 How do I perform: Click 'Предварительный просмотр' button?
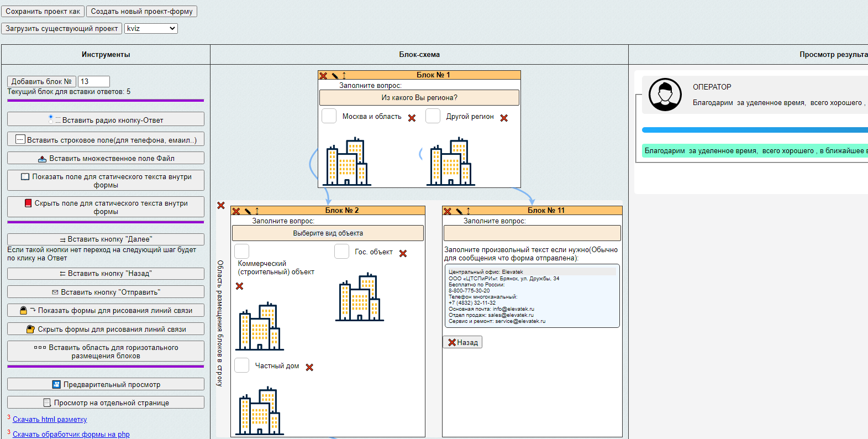point(106,384)
